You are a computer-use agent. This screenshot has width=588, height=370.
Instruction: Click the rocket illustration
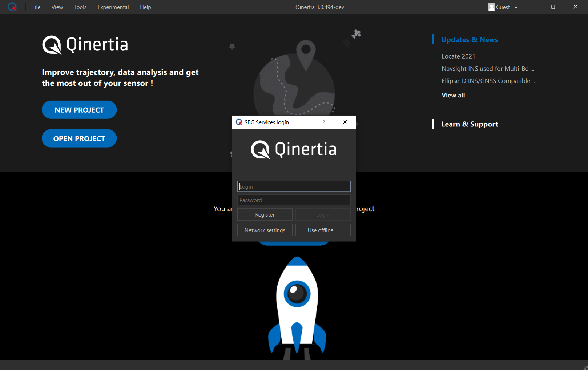297,308
